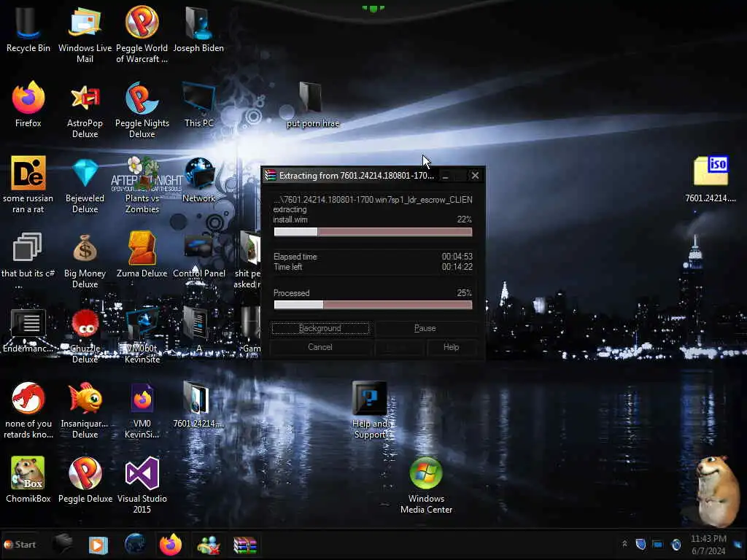This screenshot has height=560, width=747.
Task: Open Control Panel desktop icon
Action: click(x=198, y=254)
